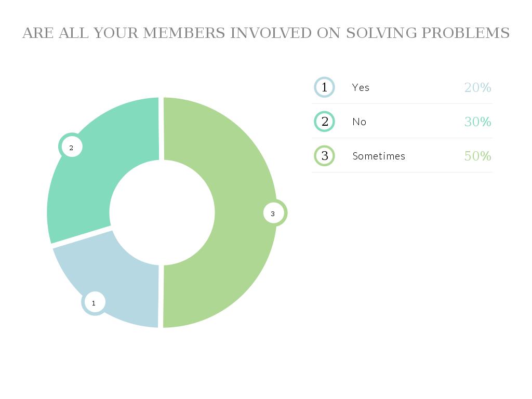Select the "Sometimes" legend label
Screen dimensions: 532x399
379,156
